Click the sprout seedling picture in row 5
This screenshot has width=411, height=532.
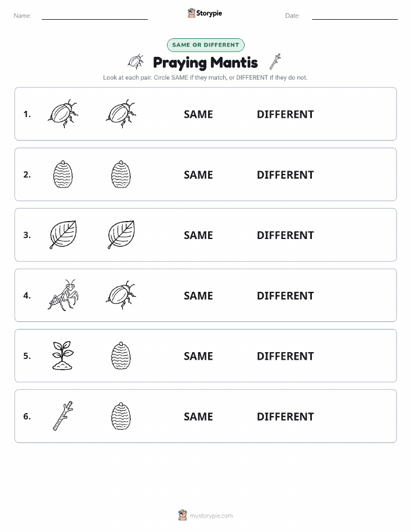63,356
